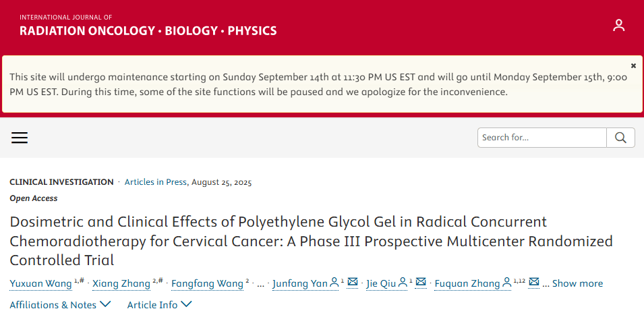Open the user account profile icon
Viewport: 644px width, 313px height.
tap(618, 26)
